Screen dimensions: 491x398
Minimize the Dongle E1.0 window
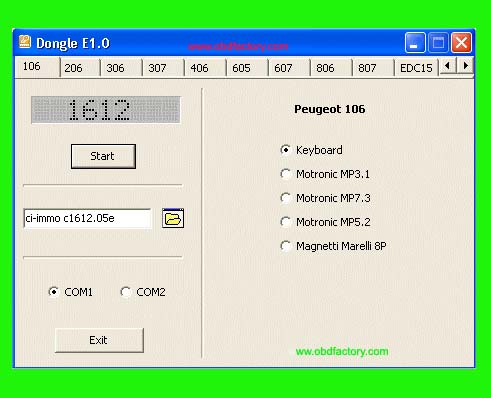tap(415, 43)
